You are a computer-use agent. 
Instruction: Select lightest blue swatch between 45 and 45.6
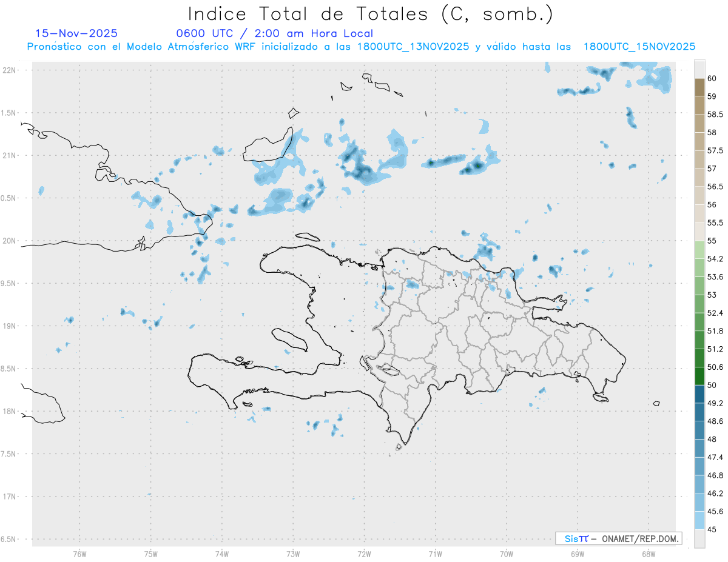[699, 520]
